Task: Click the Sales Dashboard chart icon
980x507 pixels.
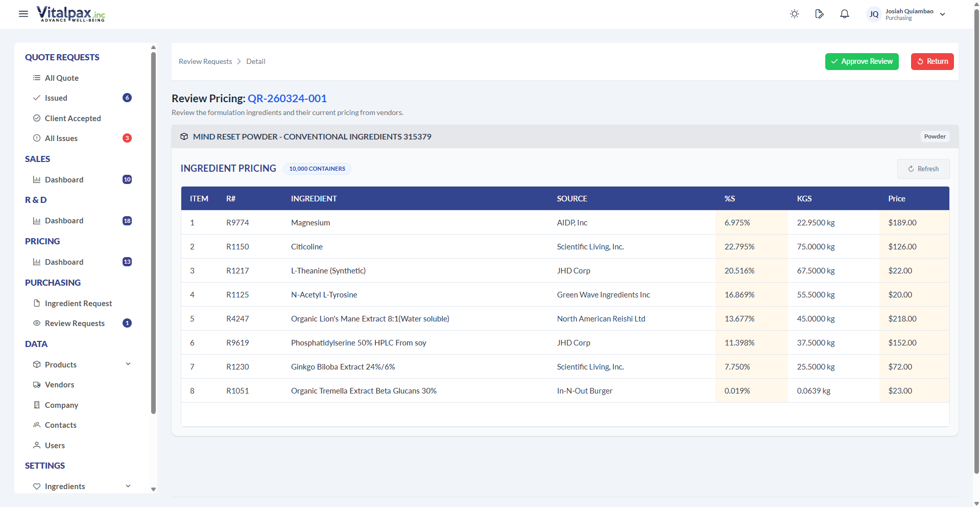Action: [x=37, y=179]
